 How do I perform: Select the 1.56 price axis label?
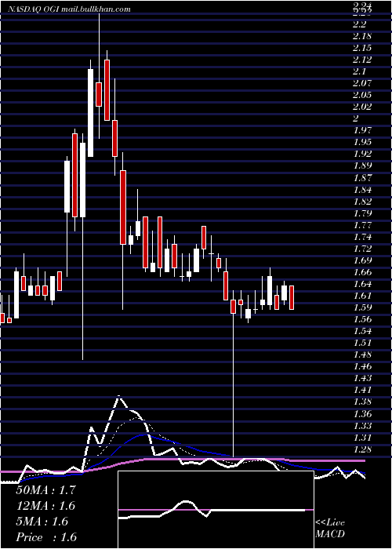click(362, 319)
